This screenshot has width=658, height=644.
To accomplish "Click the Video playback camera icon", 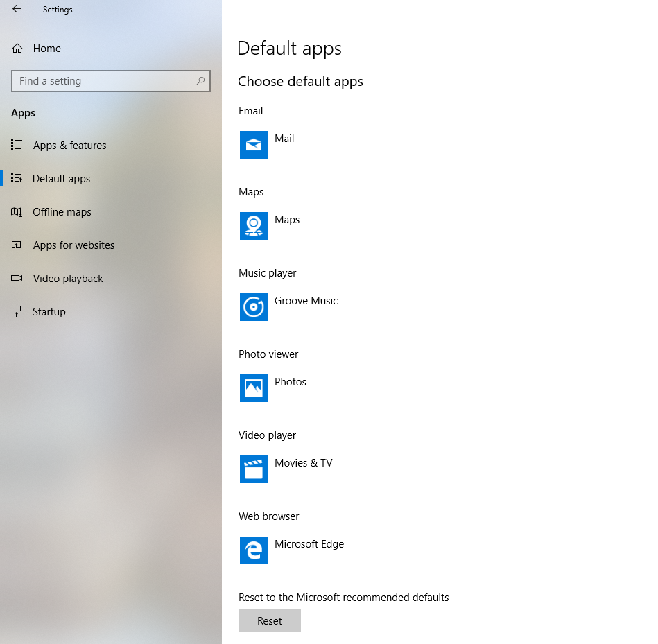I will tap(17, 278).
